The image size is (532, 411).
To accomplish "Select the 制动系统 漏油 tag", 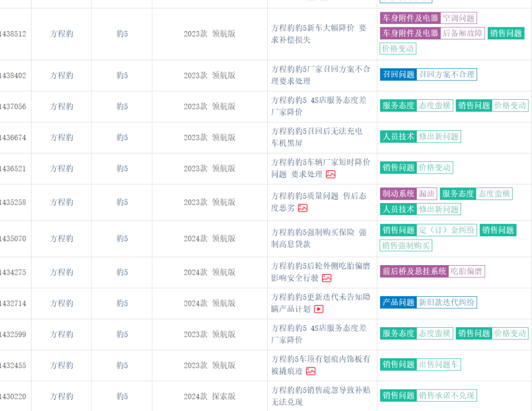I will (408, 194).
